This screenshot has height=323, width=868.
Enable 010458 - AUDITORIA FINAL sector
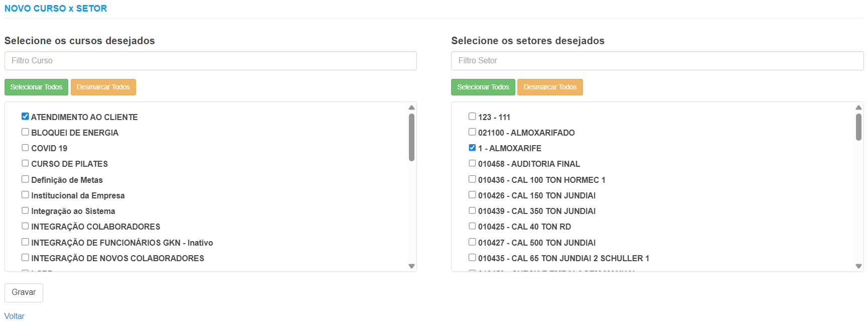[x=472, y=163]
